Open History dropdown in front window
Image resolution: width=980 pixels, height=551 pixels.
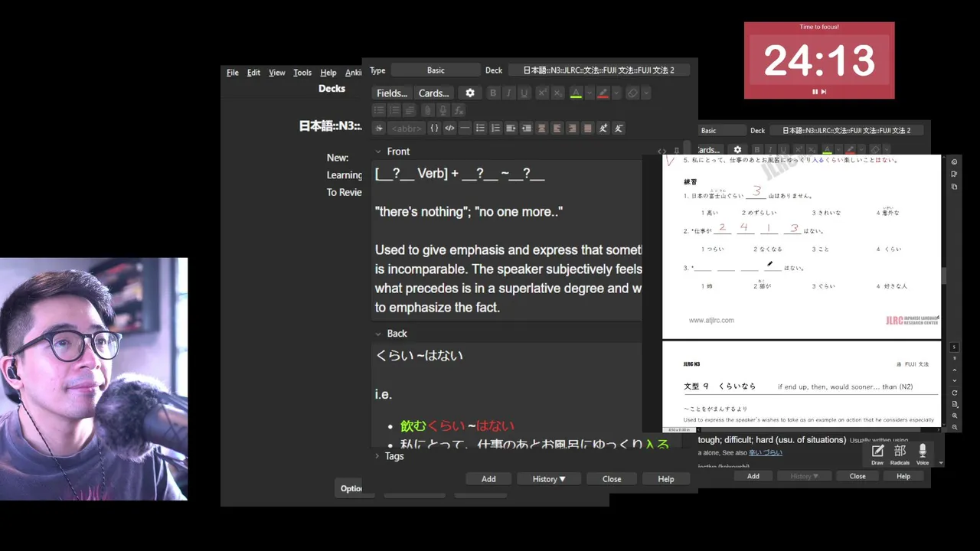click(x=549, y=479)
